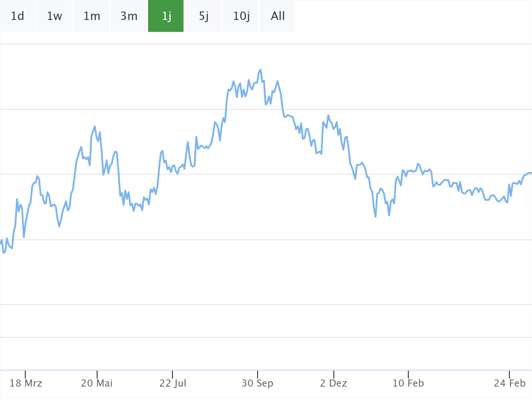Click the chart line's highest peak
532x399 pixels.
261,70
